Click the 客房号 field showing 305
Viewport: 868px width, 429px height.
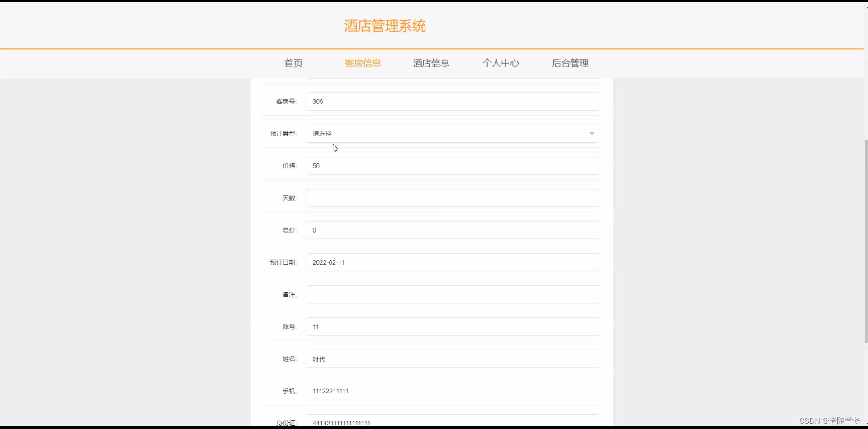(452, 101)
